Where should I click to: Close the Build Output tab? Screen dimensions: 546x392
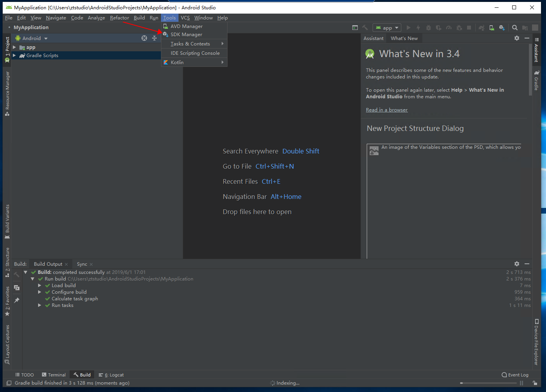point(66,264)
